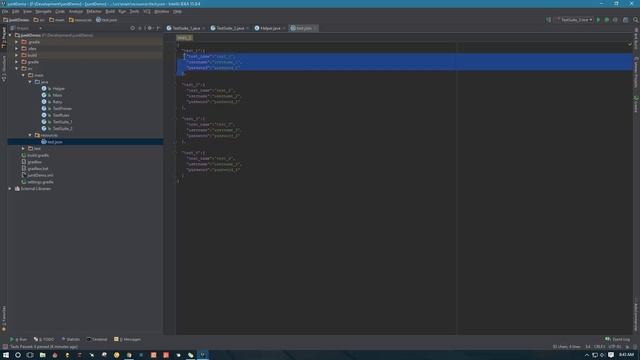Open Project panel settings gear
The height and width of the screenshot is (360, 640).
point(149,28)
